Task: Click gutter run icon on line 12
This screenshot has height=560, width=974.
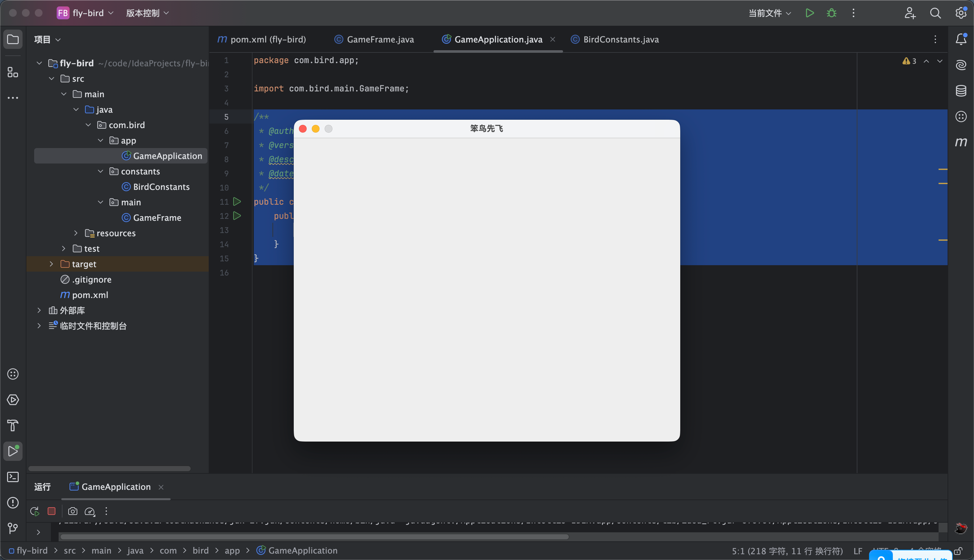Action: [237, 216]
